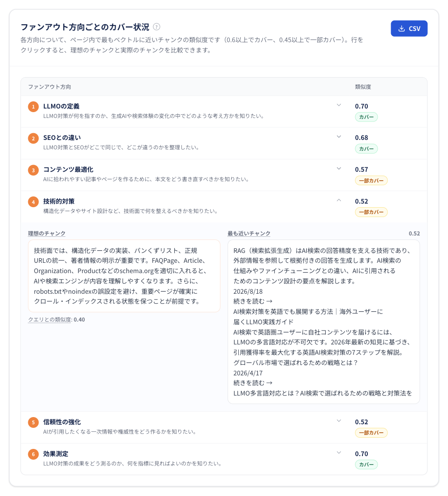Viewport: 448px width, 496px height.
Task: Select the 技術的対策 row title
Action: 59,201
